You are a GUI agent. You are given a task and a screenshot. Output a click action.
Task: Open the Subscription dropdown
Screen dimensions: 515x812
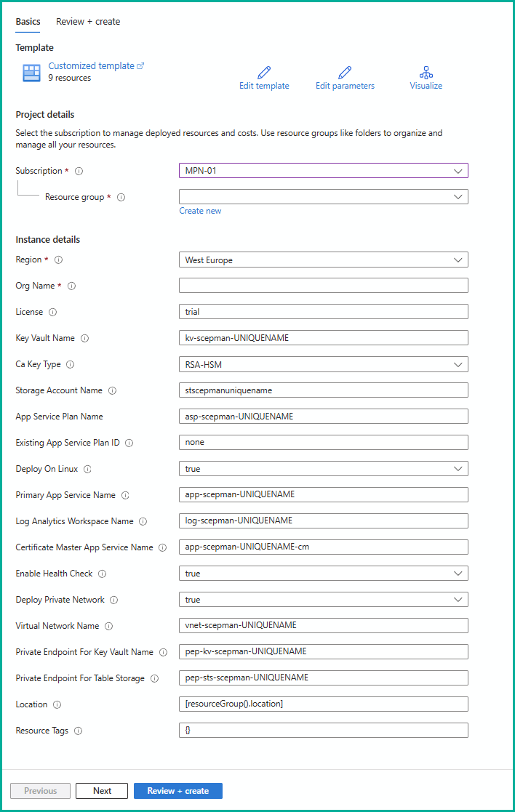pyautogui.click(x=323, y=171)
